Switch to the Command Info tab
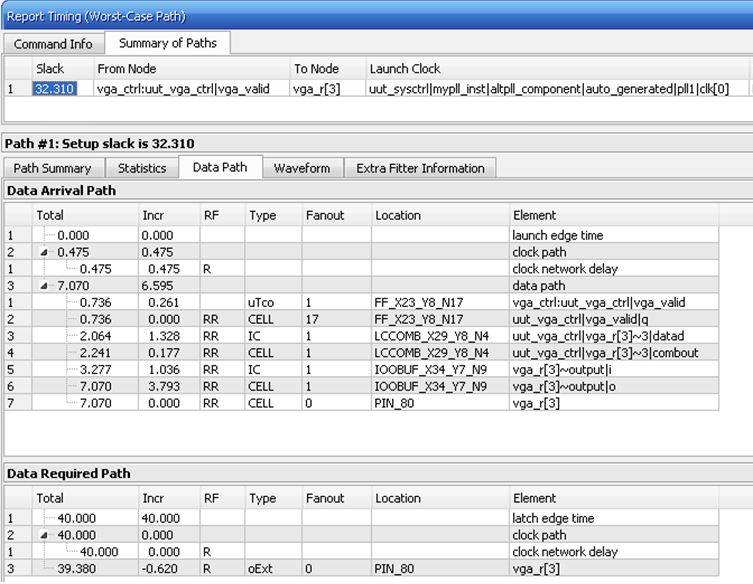Image resolution: width=753 pixels, height=584 pixels. point(53,44)
